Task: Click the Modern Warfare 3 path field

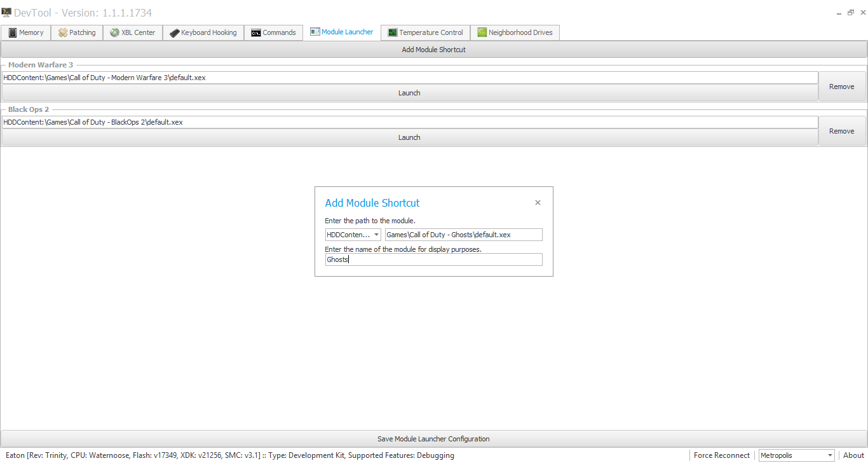Action: coord(410,78)
